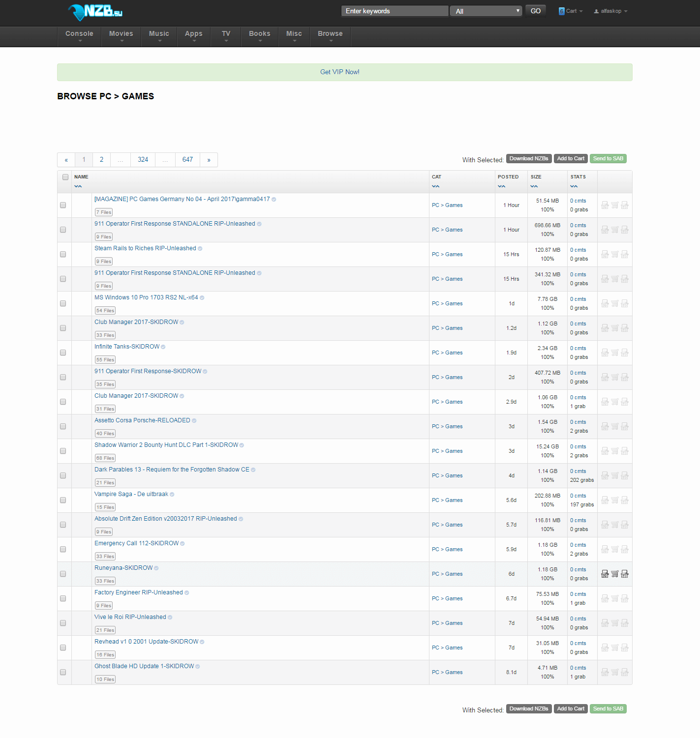Screen dimensions: 700x738
Task: NZB icon for Dark Parables 13 row
Action: tap(605, 475)
